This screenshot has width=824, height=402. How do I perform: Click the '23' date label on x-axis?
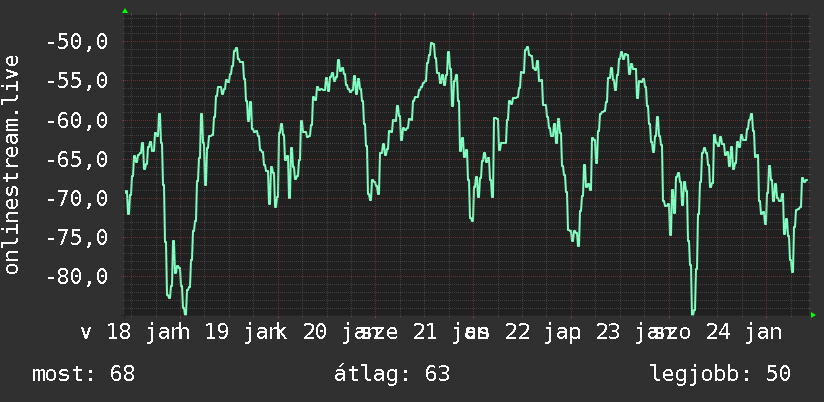(609, 333)
